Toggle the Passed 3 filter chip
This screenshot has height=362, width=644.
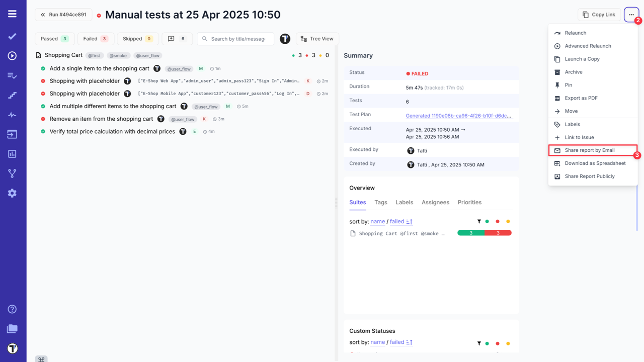click(54, 38)
